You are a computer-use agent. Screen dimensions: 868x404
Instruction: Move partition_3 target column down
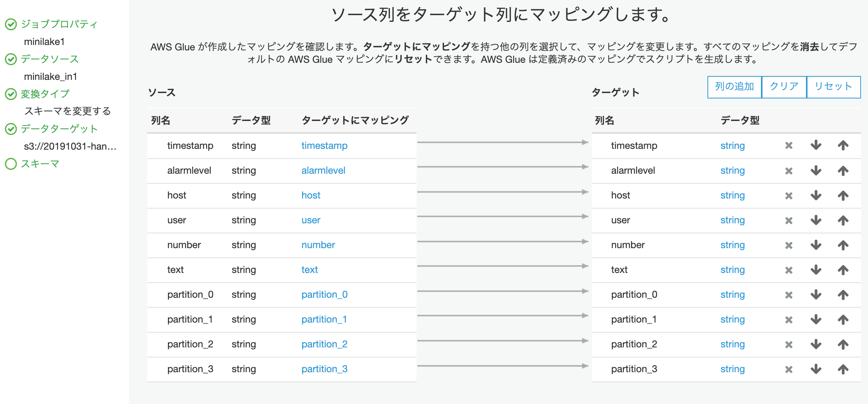point(816,369)
